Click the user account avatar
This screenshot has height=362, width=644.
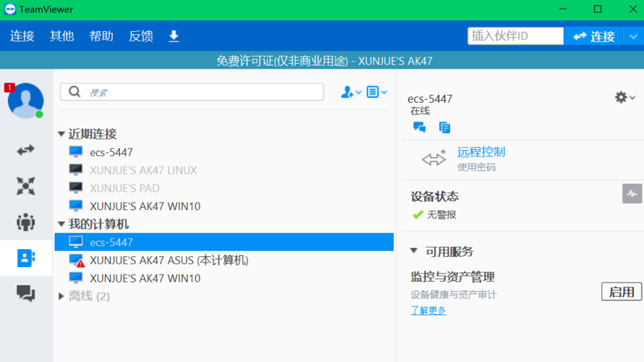point(25,101)
